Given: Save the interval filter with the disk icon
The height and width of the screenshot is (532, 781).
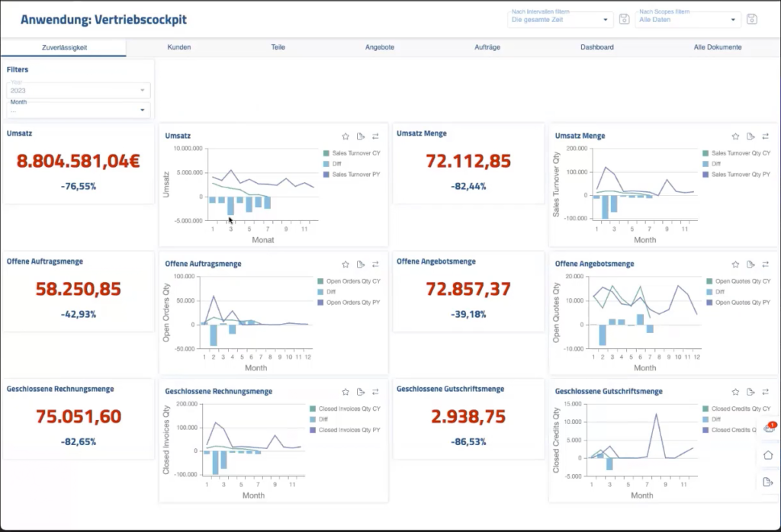Looking at the screenshot, I should point(624,19).
